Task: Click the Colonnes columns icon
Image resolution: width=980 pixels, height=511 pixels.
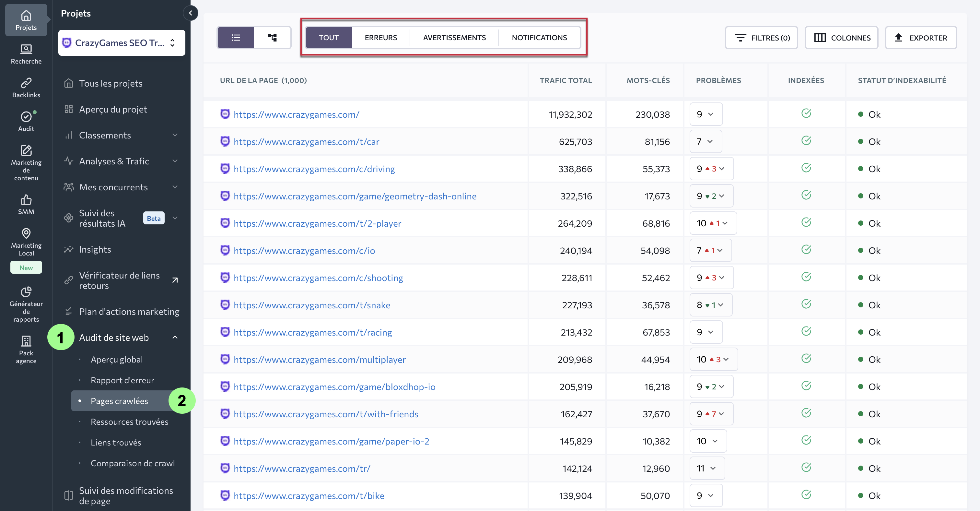Action: click(x=820, y=38)
